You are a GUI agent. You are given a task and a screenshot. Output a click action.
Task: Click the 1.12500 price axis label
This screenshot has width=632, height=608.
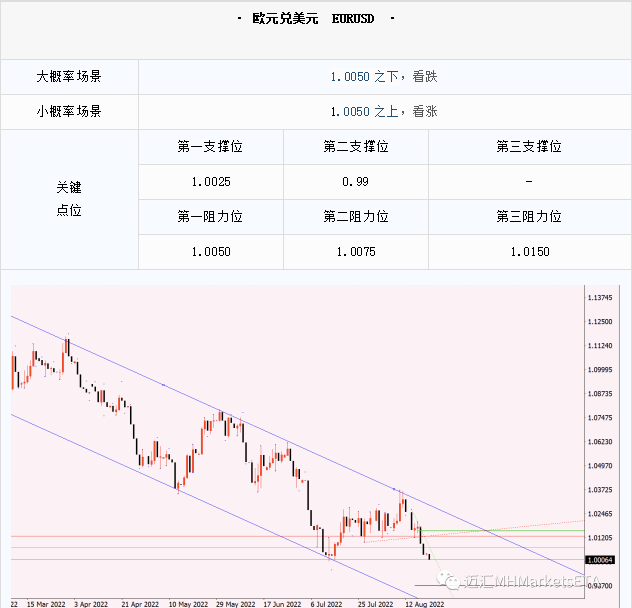600,322
